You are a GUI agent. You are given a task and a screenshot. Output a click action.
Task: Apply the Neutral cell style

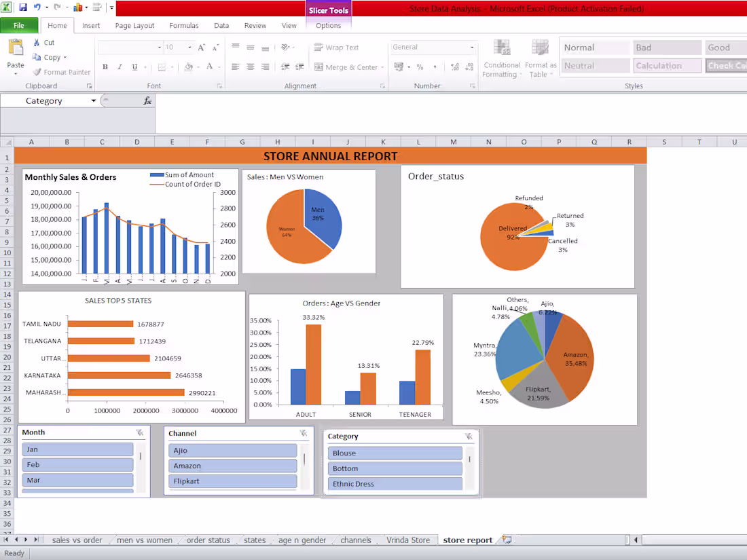pos(596,66)
